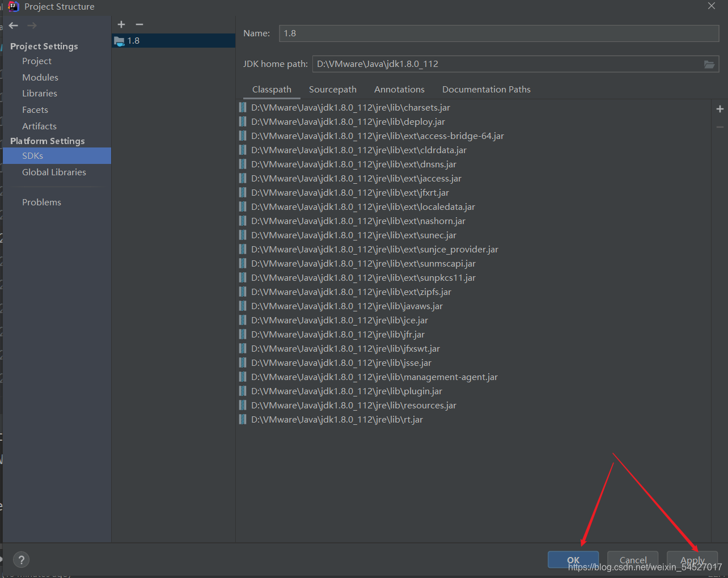
Task: Open Modules under Project Settings
Action: click(x=40, y=77)
